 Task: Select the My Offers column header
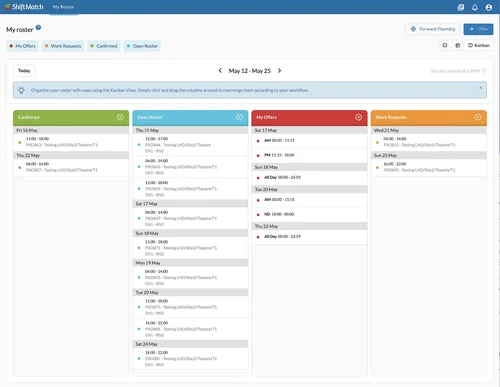[x=309, y=118]
